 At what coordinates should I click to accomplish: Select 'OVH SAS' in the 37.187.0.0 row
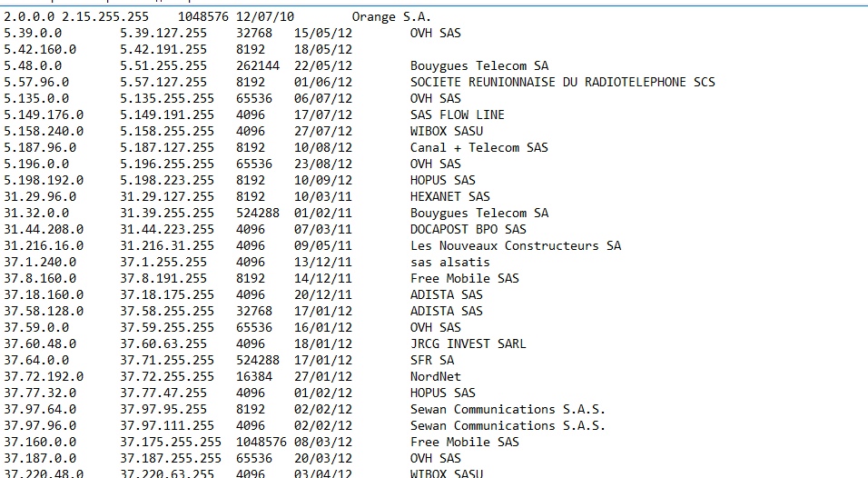click(436, 459)
